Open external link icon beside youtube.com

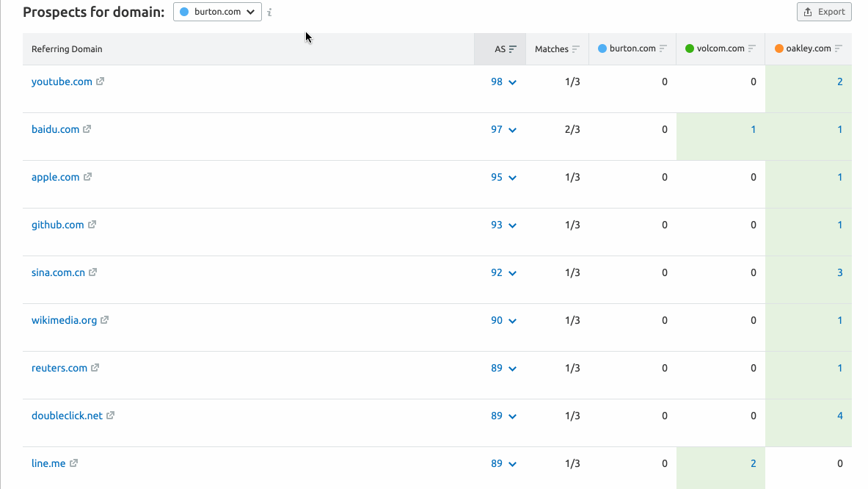click(x=101, y=81)
